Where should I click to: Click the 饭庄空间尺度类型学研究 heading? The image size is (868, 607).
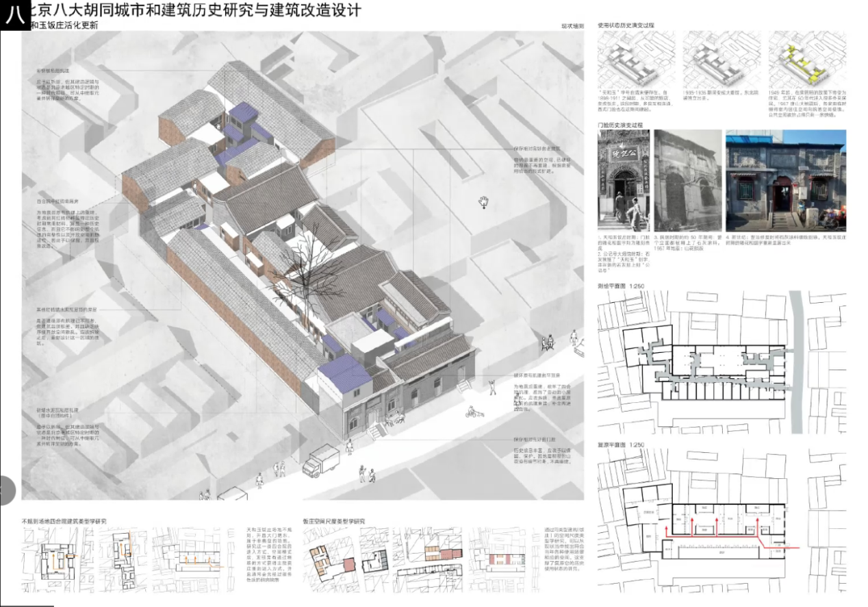click(x=333, y=521)
